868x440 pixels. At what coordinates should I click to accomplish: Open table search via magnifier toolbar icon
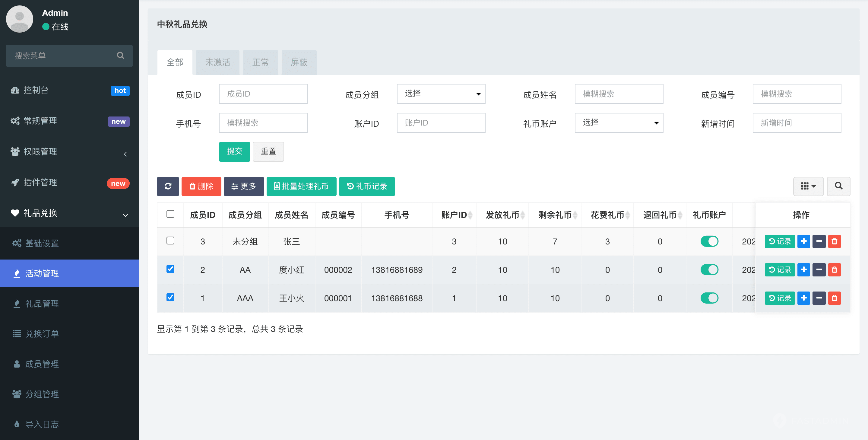838,186
